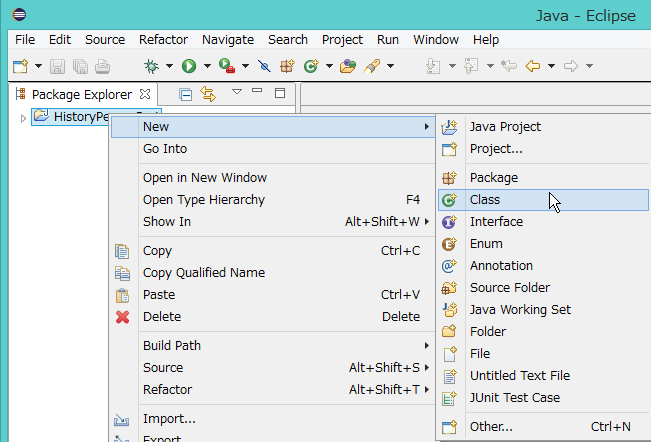Minimize the Package Explorer view

pyautogui.click(x=257, y=90)
